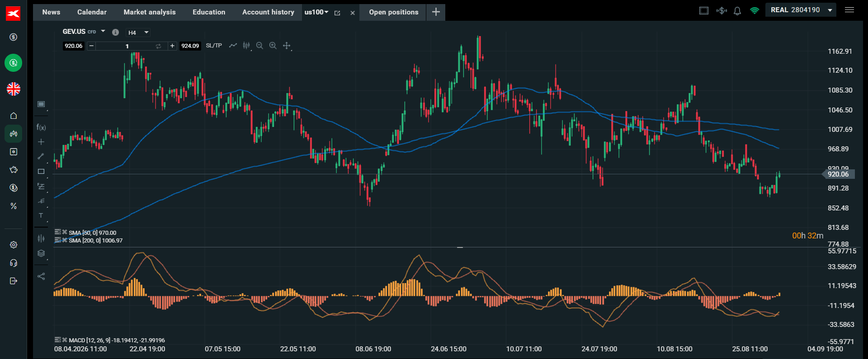
Task: Sell at 920.06 price button
Action: pos(73,46)
